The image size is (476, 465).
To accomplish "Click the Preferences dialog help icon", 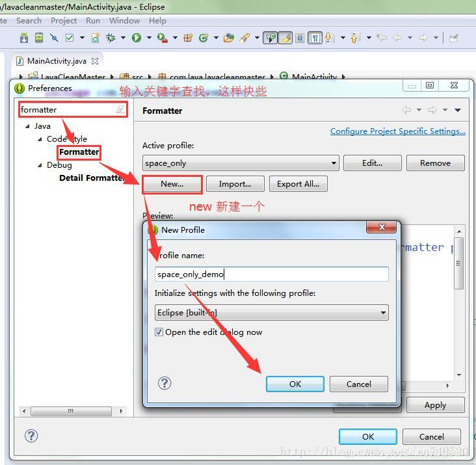I will (x=31, y=436).
